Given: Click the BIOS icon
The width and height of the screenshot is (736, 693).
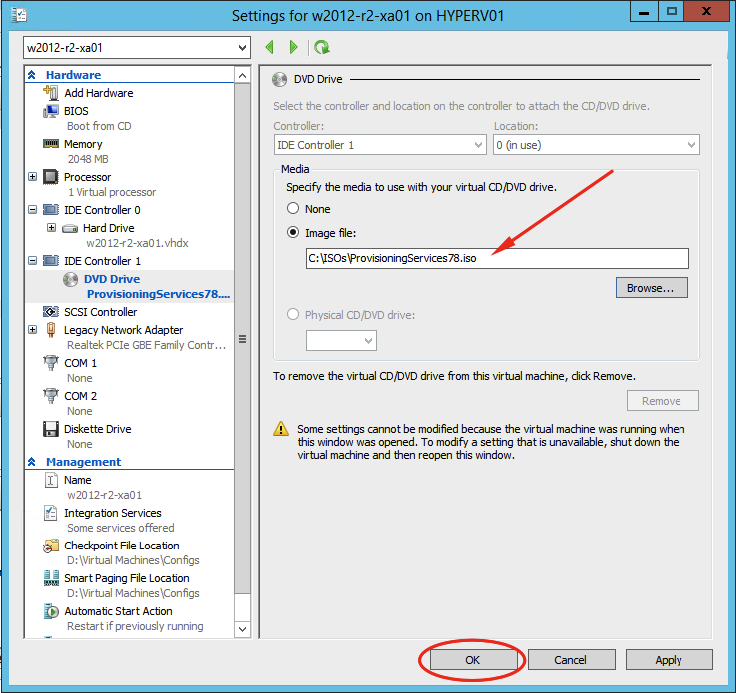Looking at the screenshot, I should tap(51, 111).
